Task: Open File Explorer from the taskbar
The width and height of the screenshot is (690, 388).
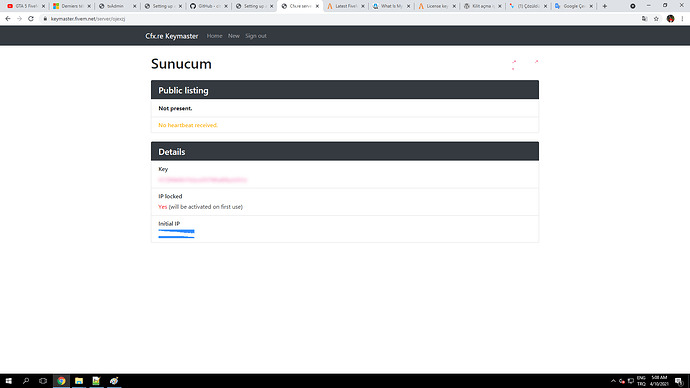Action: [x=79, y=381]
